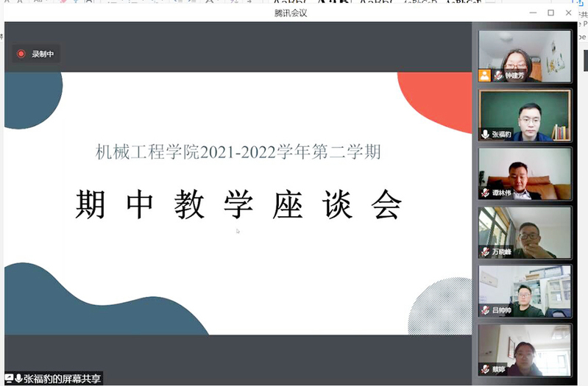
Task: Maximize the 腾讯会议 meeting window
Action: [550, 12]
